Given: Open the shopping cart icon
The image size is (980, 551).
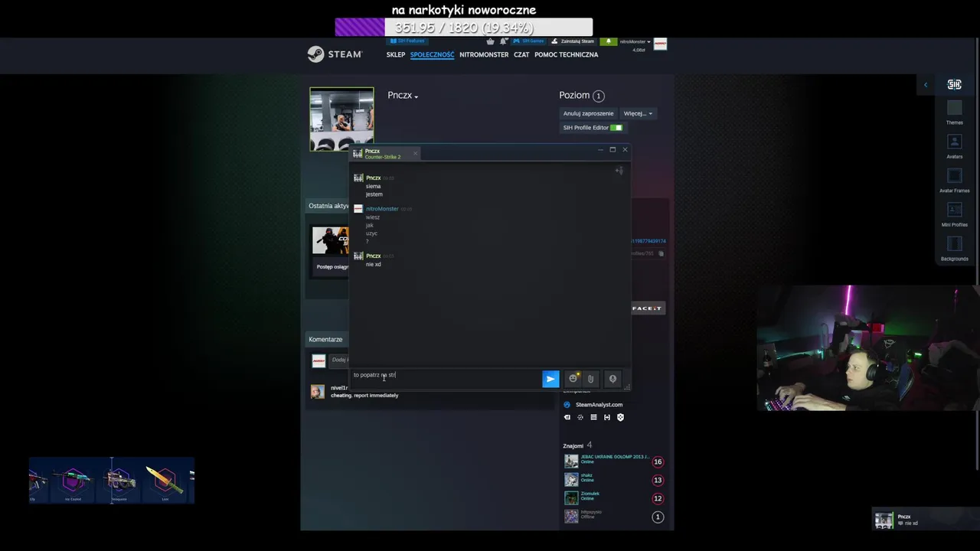Looking at the screenshot, I should point(490,41).
